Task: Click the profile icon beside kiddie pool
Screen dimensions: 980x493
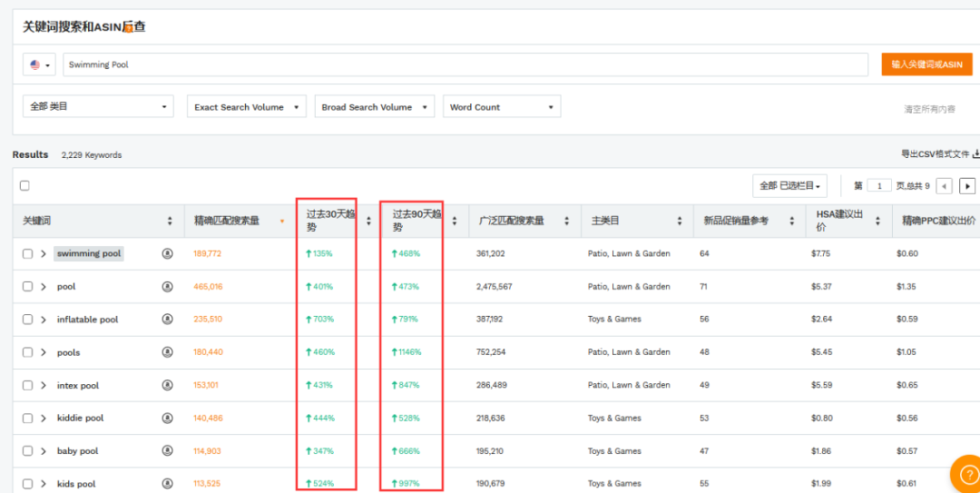Action: [x=167, y=418]
